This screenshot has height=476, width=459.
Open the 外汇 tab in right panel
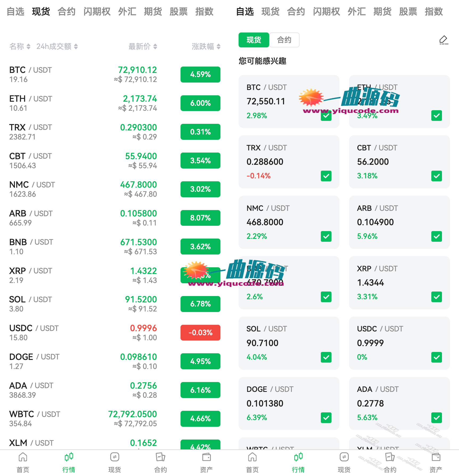(357, 12)
